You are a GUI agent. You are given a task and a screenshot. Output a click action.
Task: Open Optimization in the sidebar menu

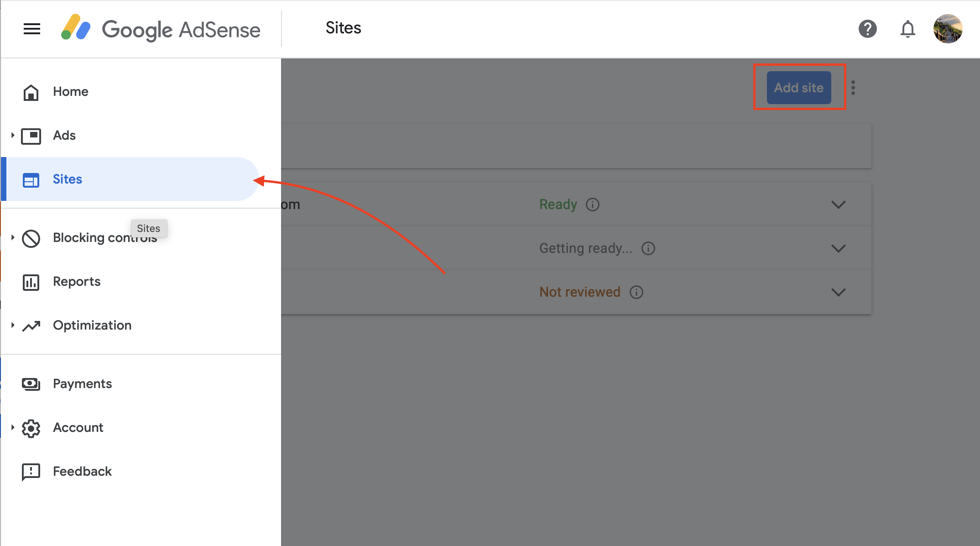coord(92,325)
